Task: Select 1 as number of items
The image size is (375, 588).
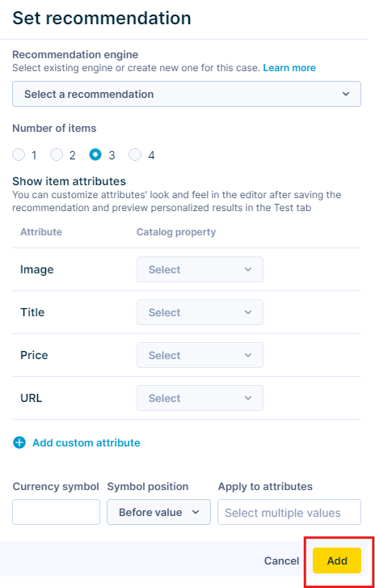Action: click(x=19, y=154)
